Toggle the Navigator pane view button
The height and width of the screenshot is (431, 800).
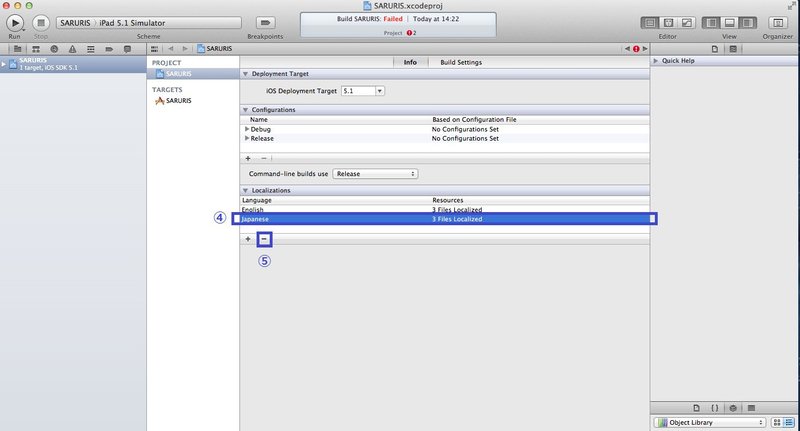pos(711,23)
